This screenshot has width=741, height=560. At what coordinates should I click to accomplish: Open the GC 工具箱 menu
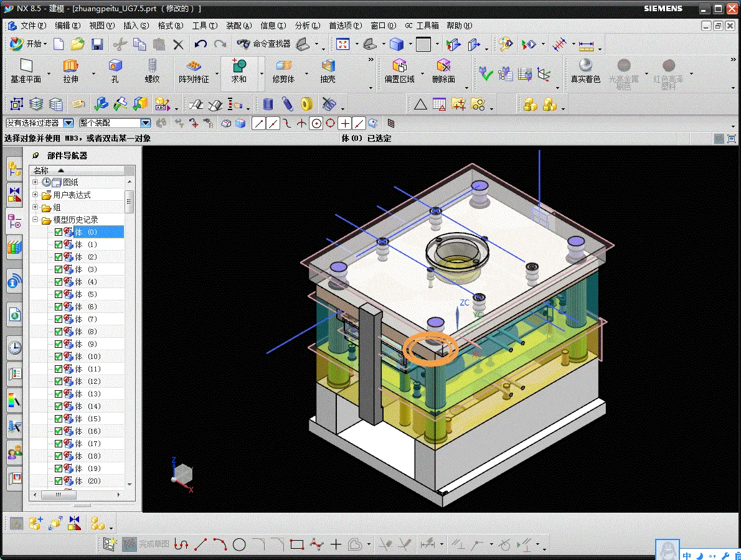[x=422, y=26]
